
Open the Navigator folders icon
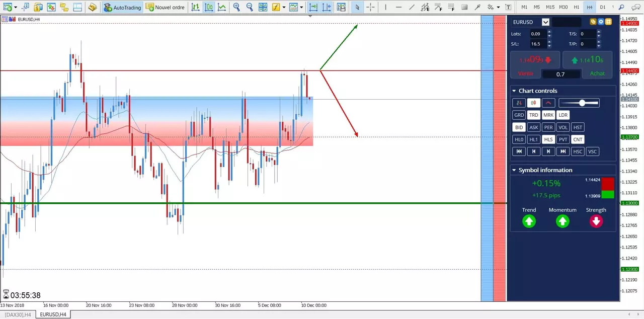click(x=64, y=7)
